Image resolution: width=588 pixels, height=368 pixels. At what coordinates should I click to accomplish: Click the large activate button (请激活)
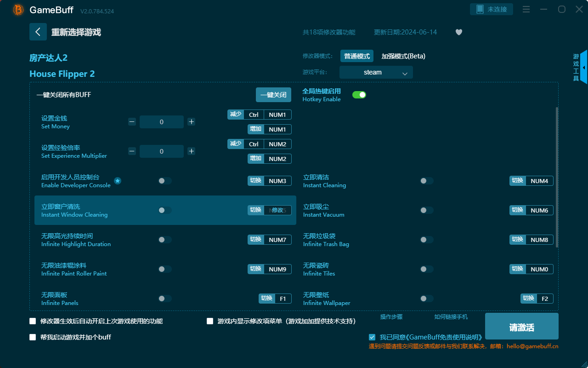(x=521, y=327)
